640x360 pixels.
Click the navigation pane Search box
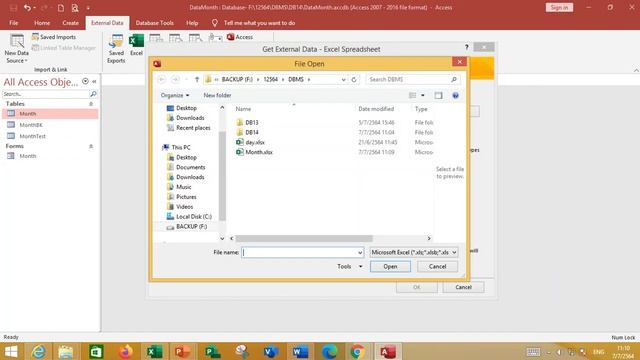click(x=45, y=94)
